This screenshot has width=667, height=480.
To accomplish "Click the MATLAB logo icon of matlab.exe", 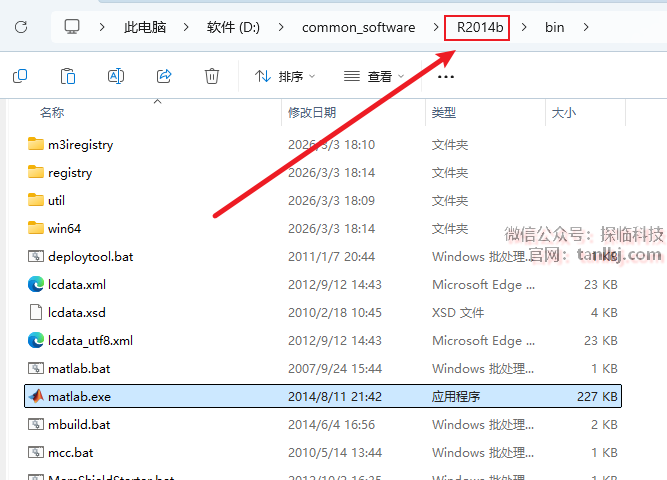I will point(36,396).
